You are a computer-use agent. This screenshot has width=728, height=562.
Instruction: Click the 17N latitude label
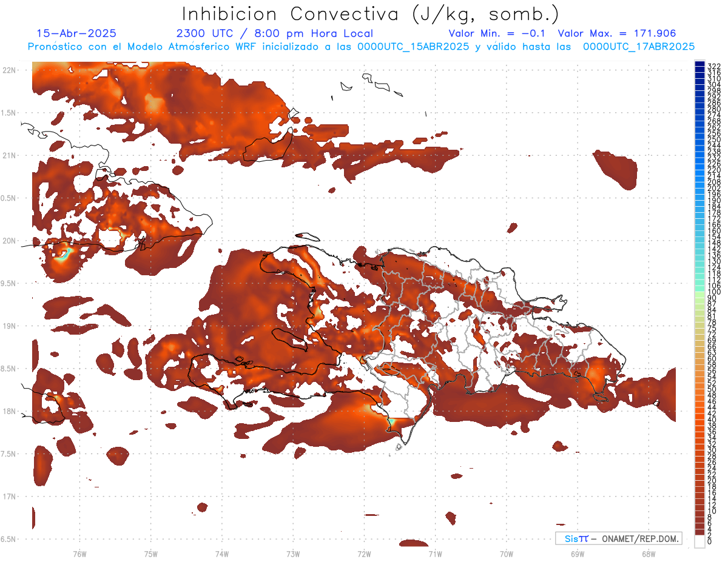point(10,496)
